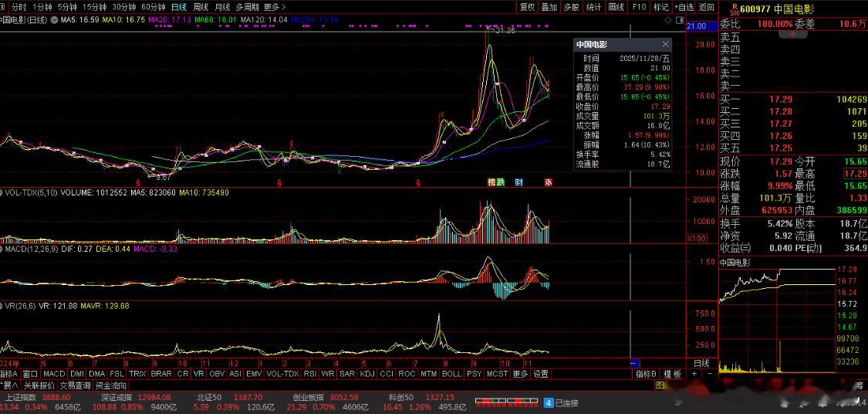The height and width of the screenshot is (414, 868).
Task: Expand the down chevron under 委差
Action: coord(792,34)
